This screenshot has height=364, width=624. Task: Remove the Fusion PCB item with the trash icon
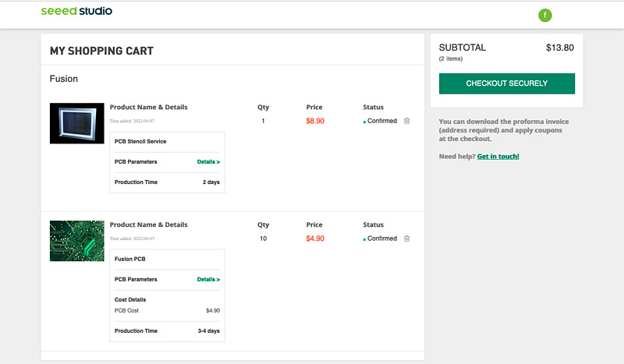click(x=406, y=239)
